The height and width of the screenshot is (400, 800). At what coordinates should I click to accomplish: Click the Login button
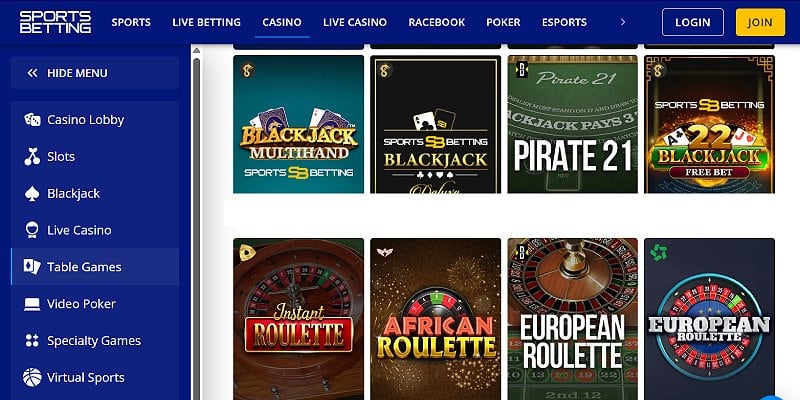pyautogui.click(x=693, y=22)
